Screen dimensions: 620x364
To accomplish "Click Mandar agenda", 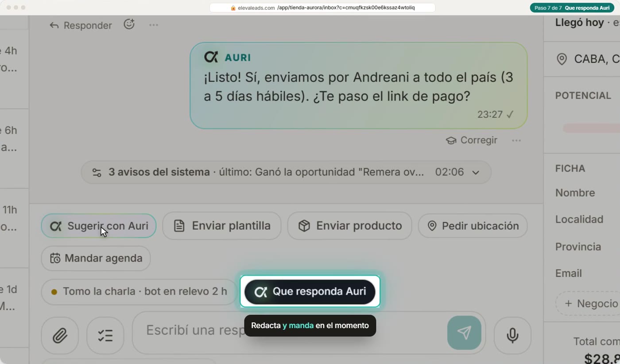I will coord(96,258).
